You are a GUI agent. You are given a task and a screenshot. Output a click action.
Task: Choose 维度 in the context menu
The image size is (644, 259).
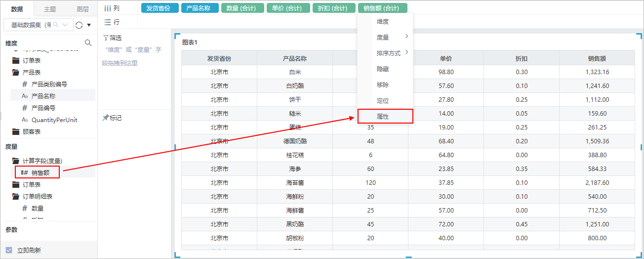pyautogui.click(x=385, y=22)
